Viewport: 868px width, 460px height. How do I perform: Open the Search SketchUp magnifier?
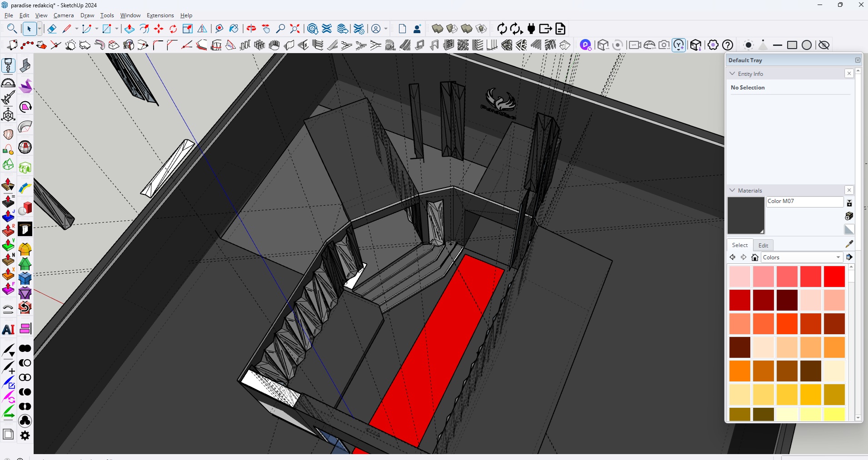pos(12,29)
